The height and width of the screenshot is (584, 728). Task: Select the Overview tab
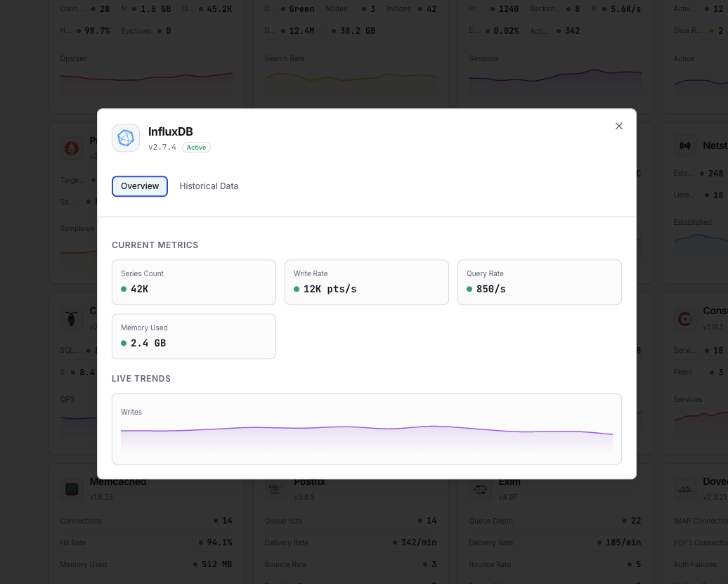pyautogui.click(x=139, y=186)
